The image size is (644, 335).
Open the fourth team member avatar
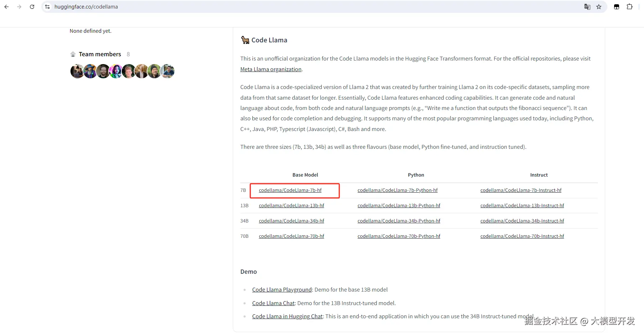tap(116, 71)
